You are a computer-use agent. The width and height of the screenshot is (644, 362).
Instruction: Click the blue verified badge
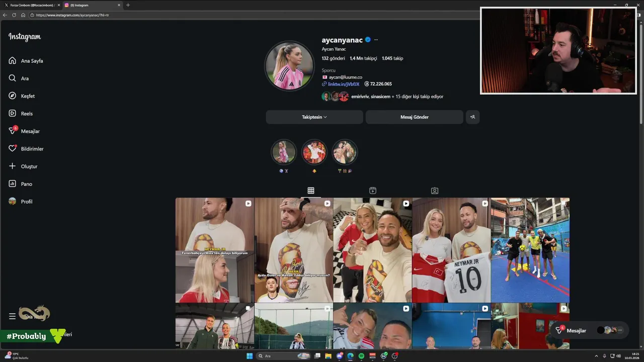coord(368,40)
